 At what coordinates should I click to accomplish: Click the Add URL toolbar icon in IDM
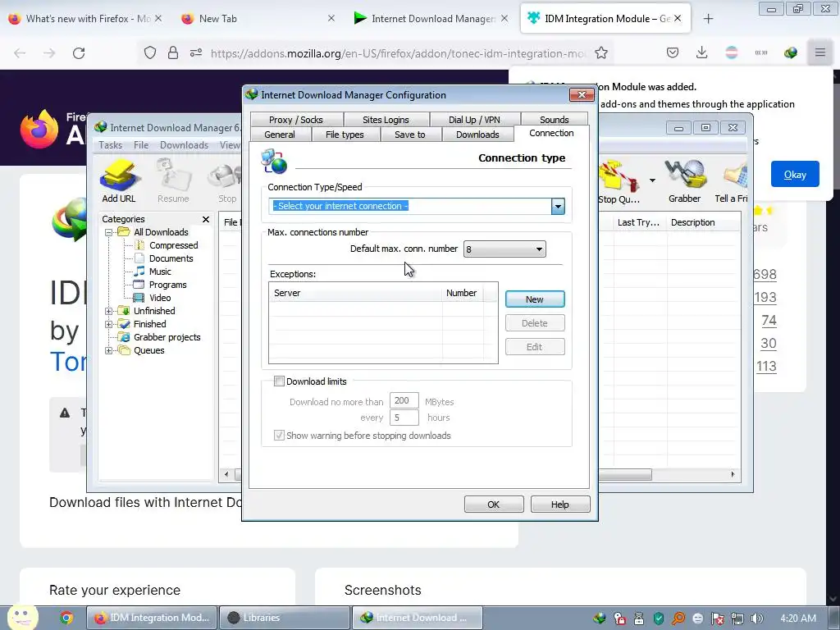120,181
